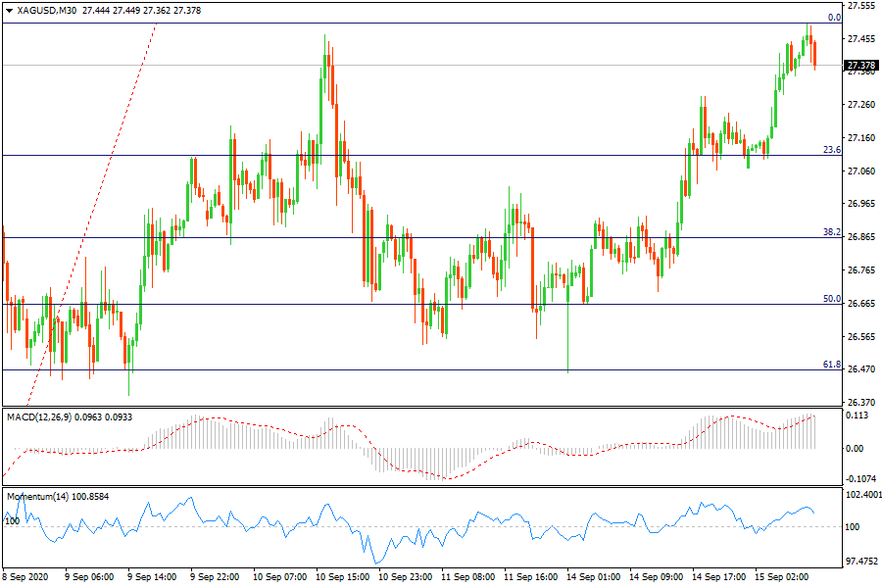Click the 15 Sep 02:00 time label
This screenshot has width=882, height=588.
point(780,578)
